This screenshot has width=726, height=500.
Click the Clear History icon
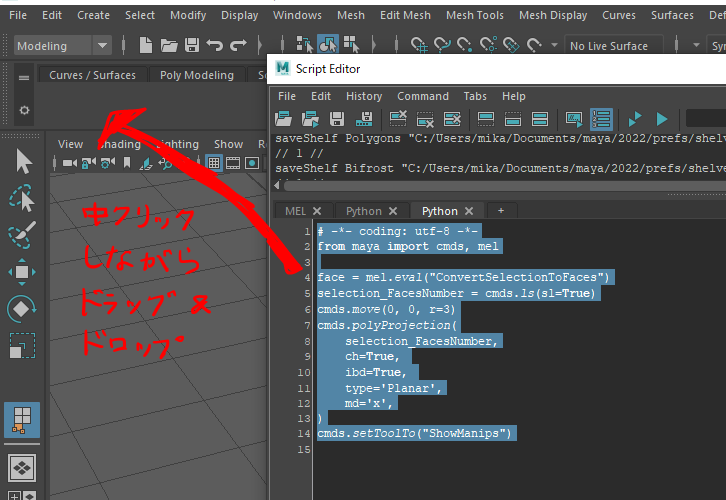[398, 119]
